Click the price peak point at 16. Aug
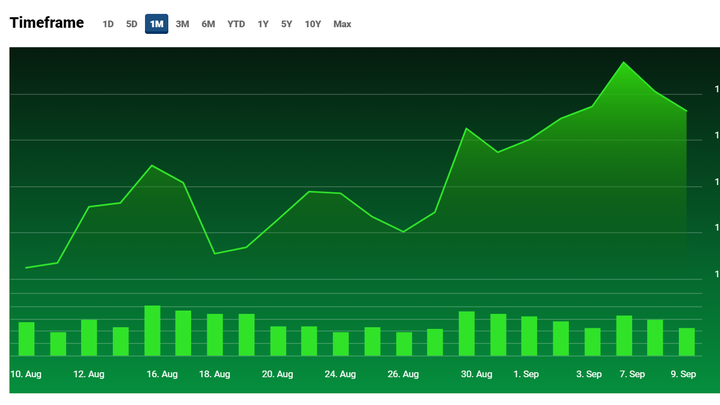This screenshot has height=405, width=720. 152,165
